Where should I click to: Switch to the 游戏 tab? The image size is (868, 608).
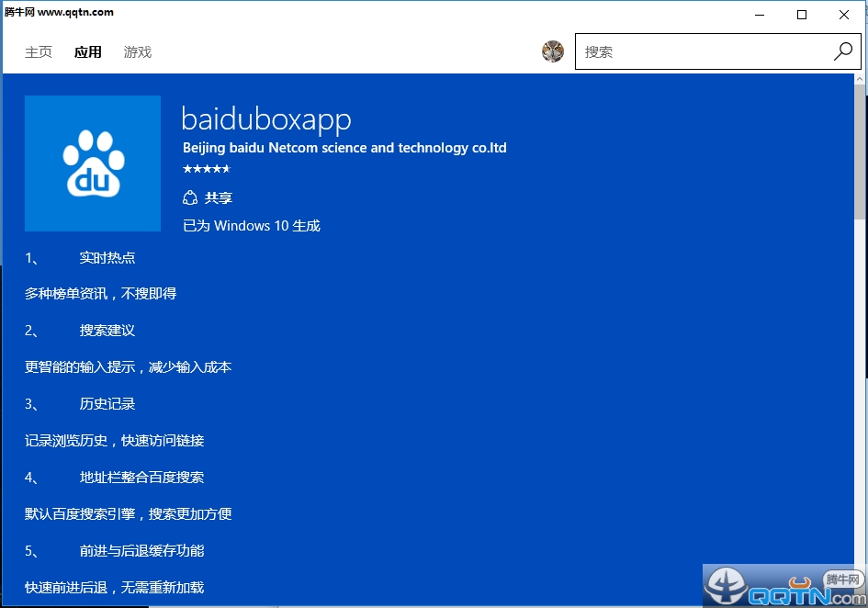[137, 52]
